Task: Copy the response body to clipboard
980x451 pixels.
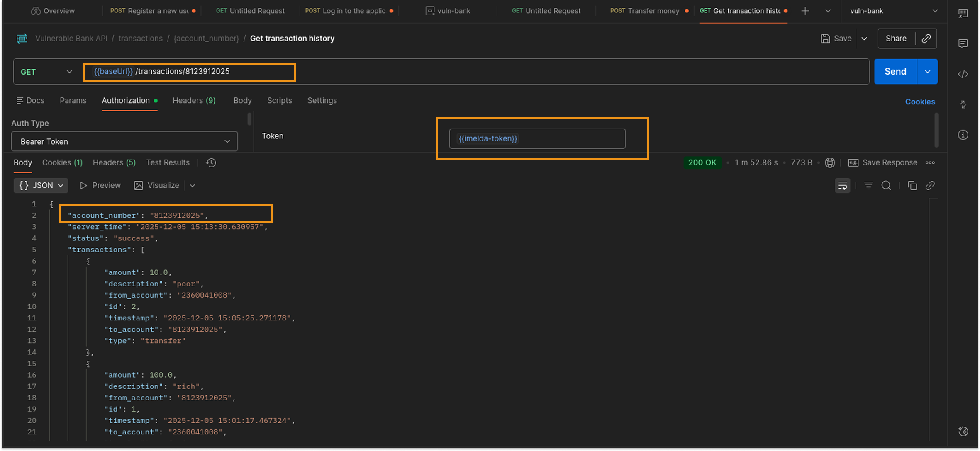Action: point(912,186)
